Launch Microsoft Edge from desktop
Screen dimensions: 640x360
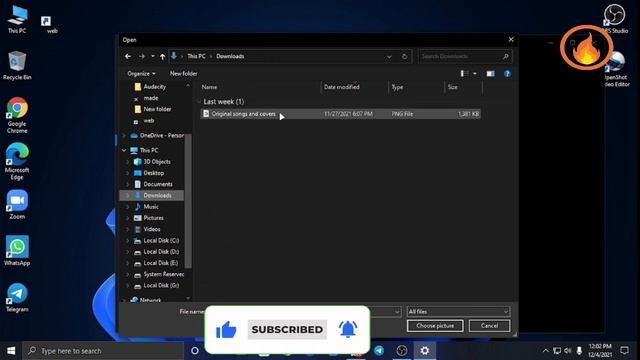click(17, 161)
